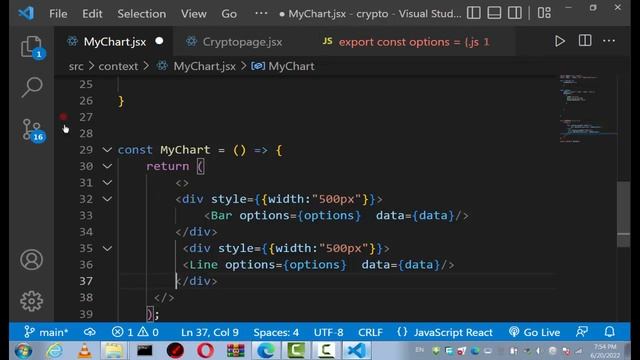The height and width of the screenshot is (360, 640).
Task: Change line endings via CRLF
Action: pyautogui.click(x=370, y=332)
